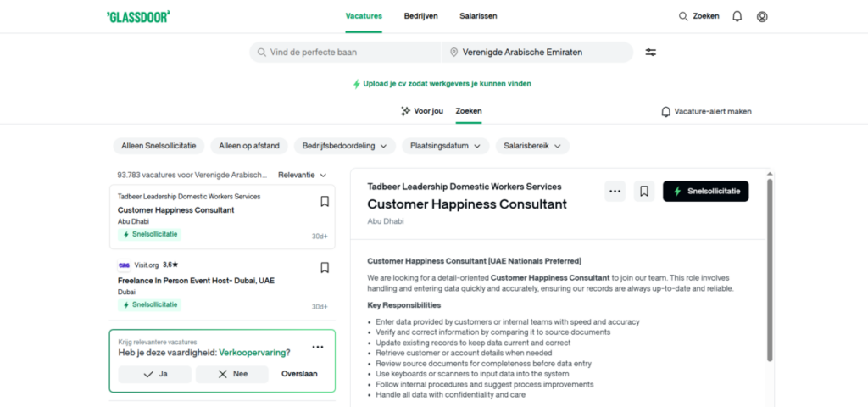Click the Vind de perfecte baan search field

coord(348,53)
